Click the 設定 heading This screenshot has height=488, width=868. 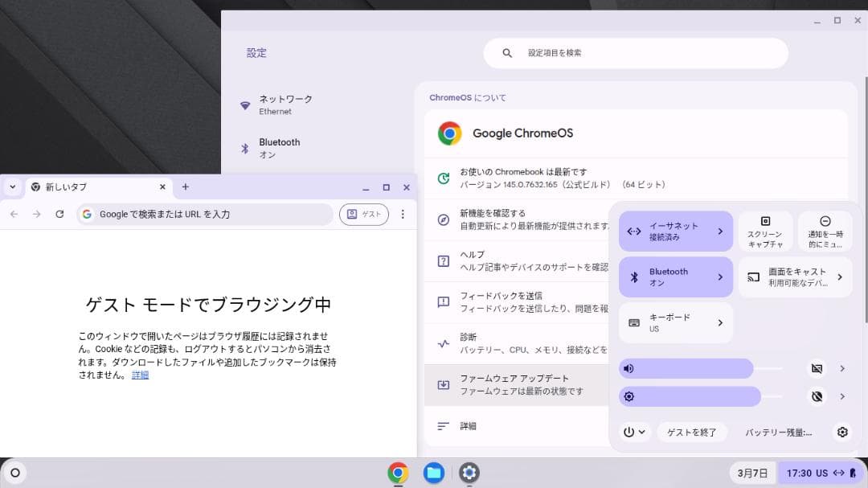pyautogui.click(x=256, y=53)
